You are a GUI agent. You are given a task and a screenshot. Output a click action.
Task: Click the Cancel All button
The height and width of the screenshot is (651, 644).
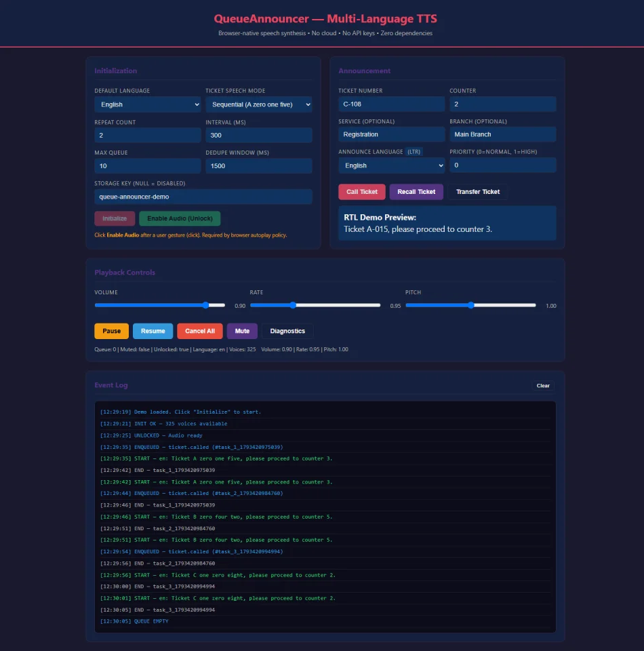pyautogui.click(x=199, y=331)
